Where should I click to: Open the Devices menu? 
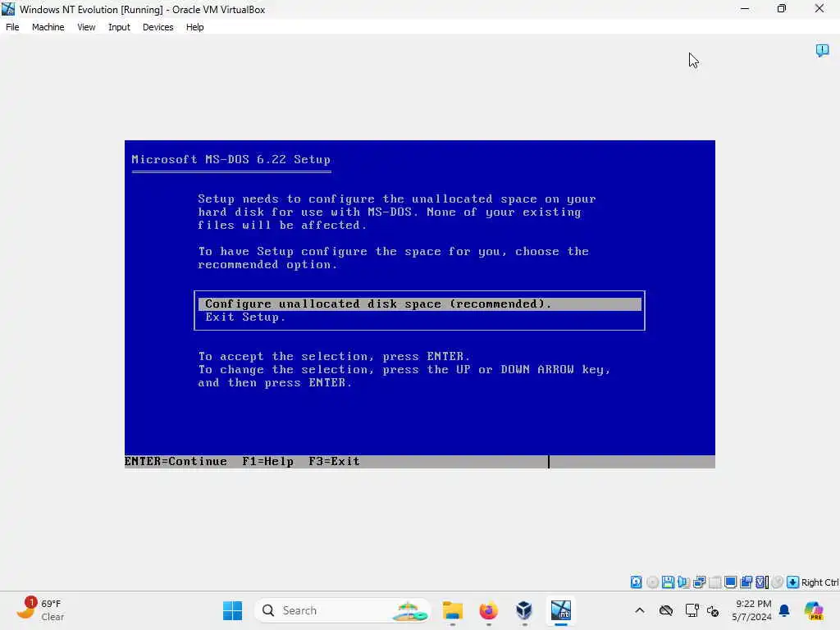[157, 27]
